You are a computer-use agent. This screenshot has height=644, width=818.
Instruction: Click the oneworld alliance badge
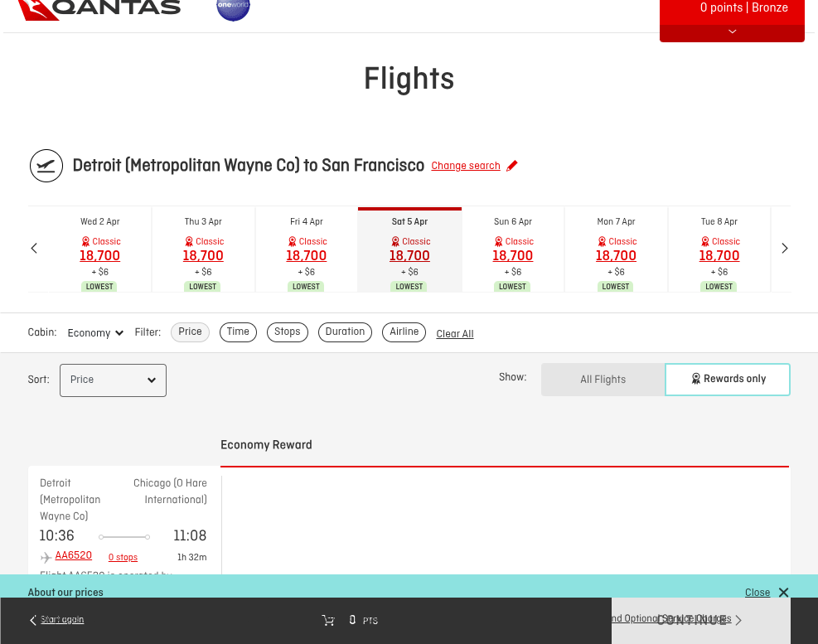[233, 9]
